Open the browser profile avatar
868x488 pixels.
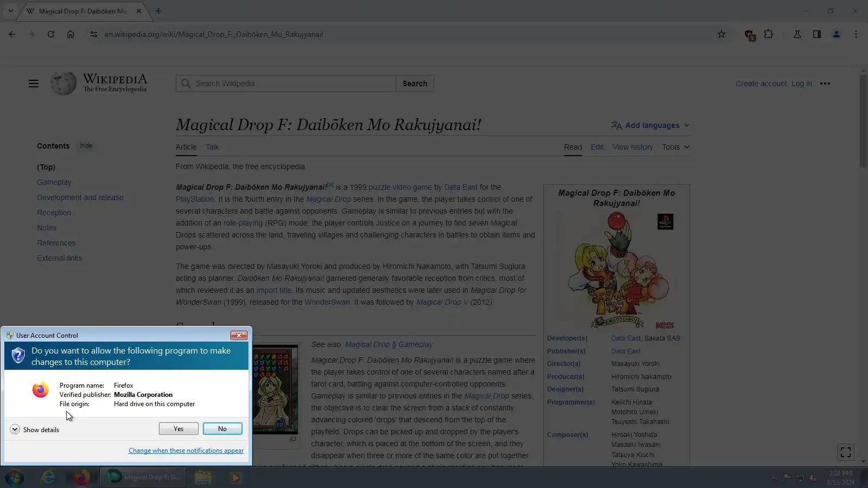(837, 34)
